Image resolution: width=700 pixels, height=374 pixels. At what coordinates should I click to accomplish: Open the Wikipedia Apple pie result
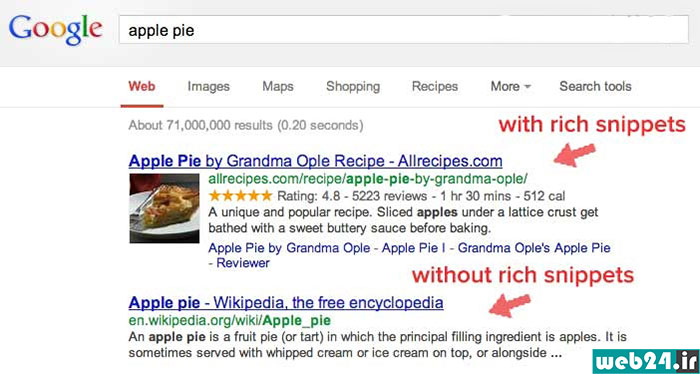286,303
